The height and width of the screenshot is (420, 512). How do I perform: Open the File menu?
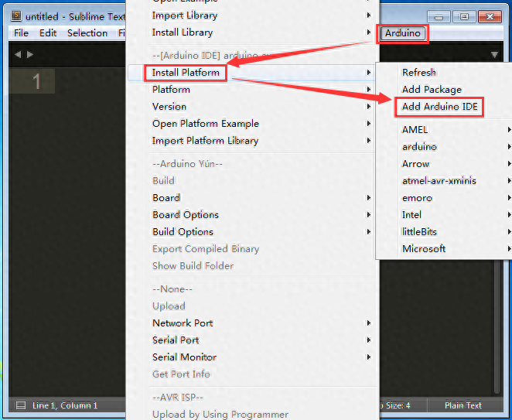coord(21,33)
